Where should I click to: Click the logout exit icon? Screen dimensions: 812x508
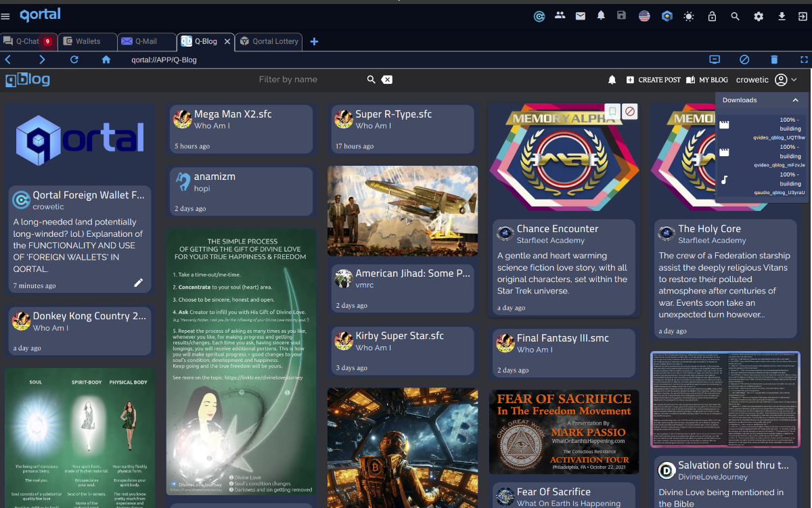802,16
